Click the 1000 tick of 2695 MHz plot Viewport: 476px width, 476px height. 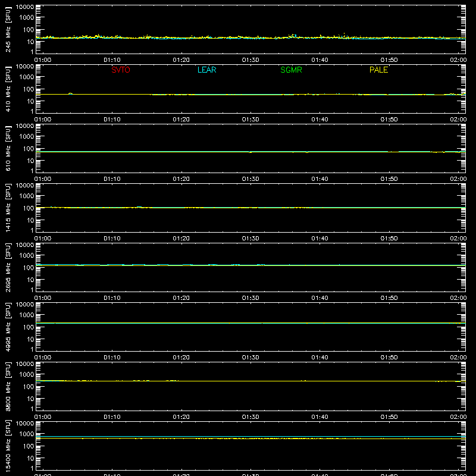pyautogui.click(x=27, y=256)
